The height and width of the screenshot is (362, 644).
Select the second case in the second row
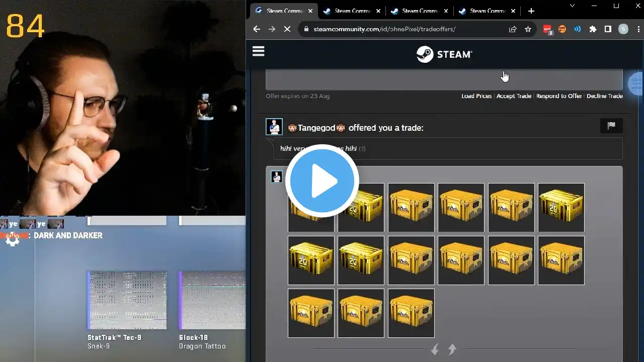coord(361,260)
